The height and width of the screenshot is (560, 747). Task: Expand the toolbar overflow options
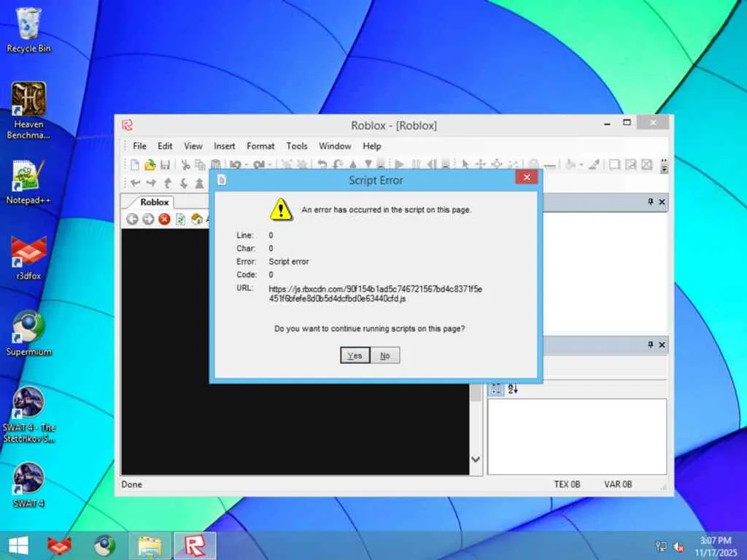click(x=664, y=166)
